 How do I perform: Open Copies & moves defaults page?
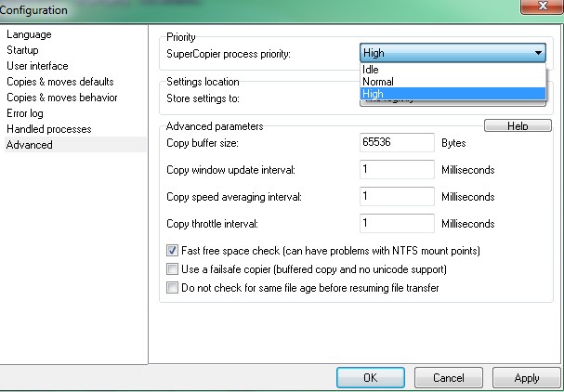coord(58,82)
